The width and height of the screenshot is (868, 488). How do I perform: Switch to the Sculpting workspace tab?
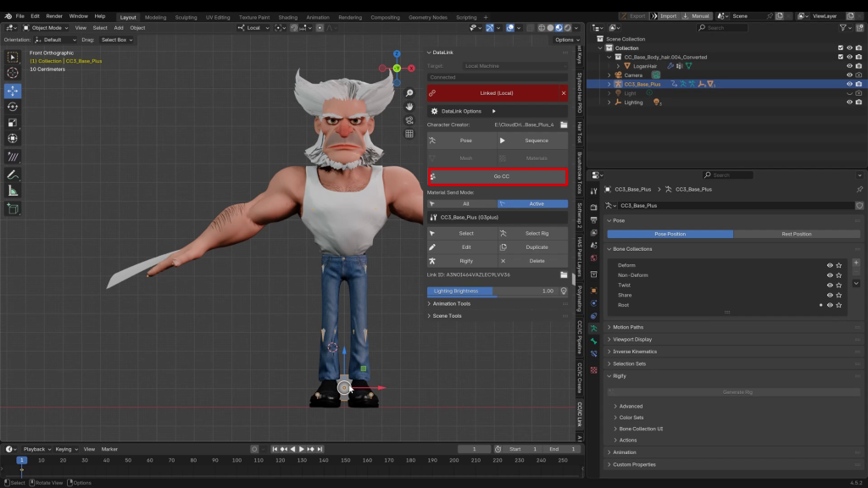186,17
